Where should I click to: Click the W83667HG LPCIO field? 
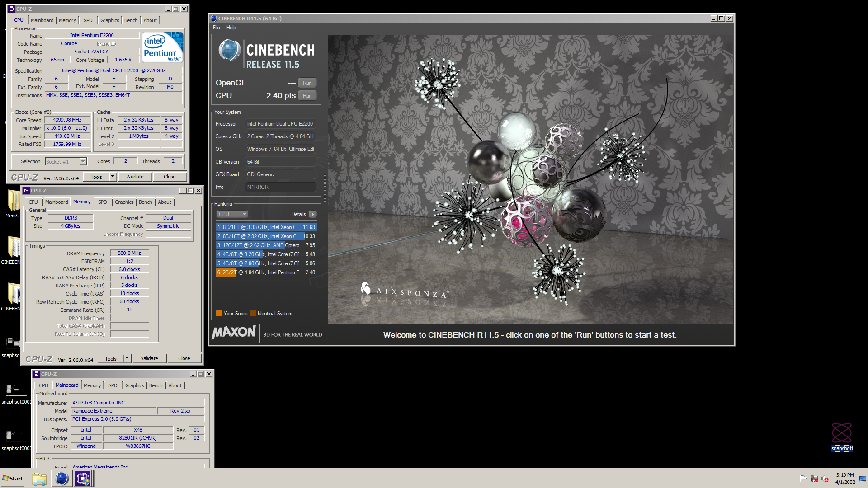138,446
